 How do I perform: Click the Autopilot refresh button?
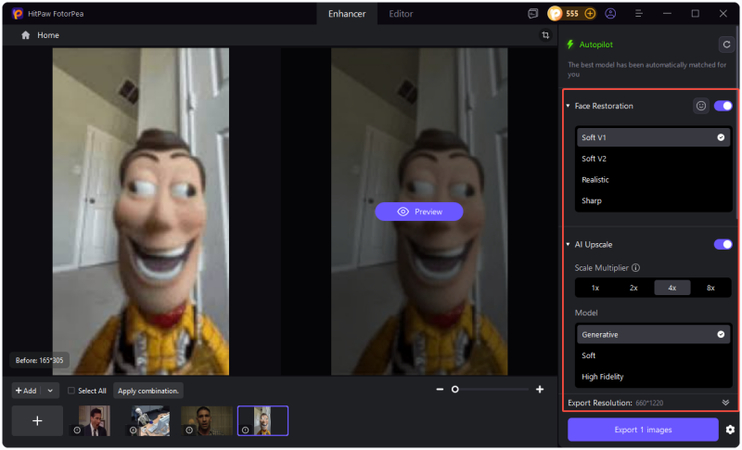coord(726,44)
